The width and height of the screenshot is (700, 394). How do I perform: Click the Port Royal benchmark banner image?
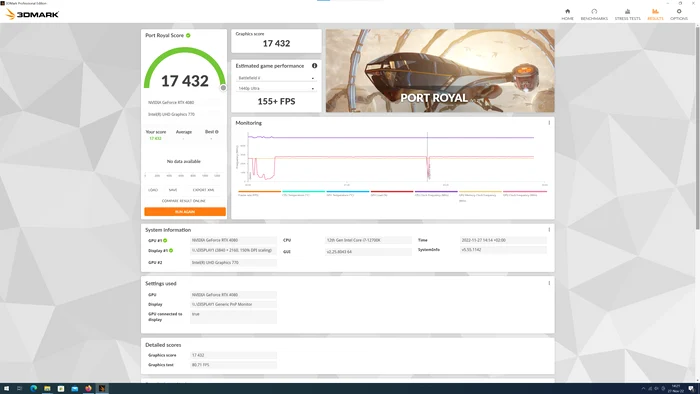tap(440, 71)
